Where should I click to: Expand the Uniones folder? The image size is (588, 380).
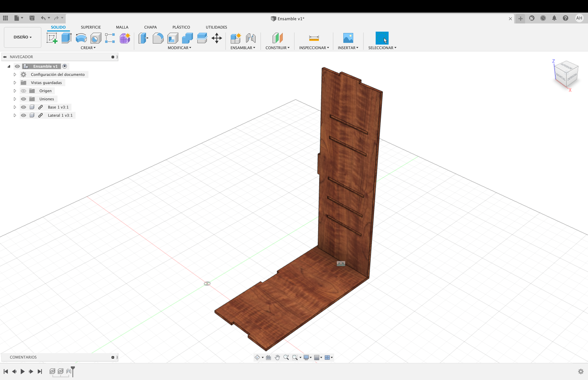click(x=15, y=99)
